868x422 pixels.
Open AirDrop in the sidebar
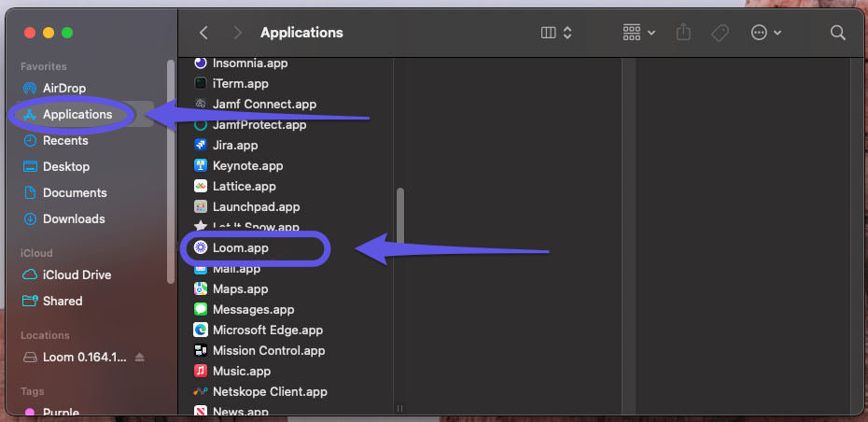coord(64,88)
